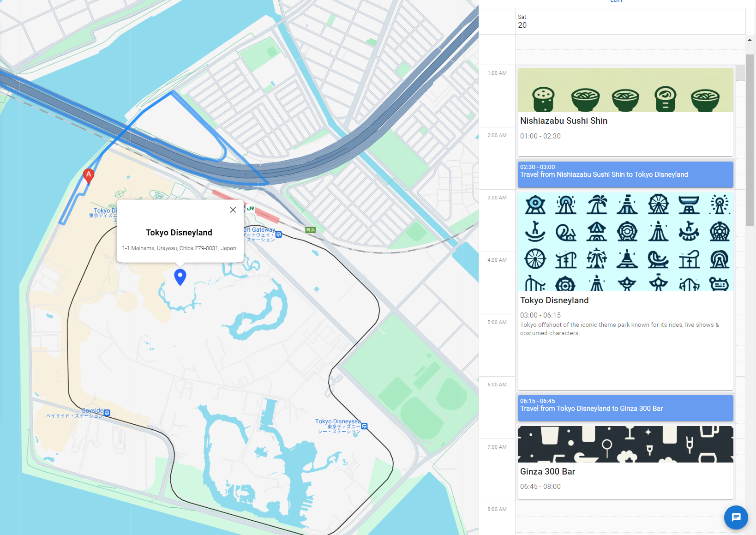Click the 2:00 AM time label
The image size is (756, 535).
497,135
